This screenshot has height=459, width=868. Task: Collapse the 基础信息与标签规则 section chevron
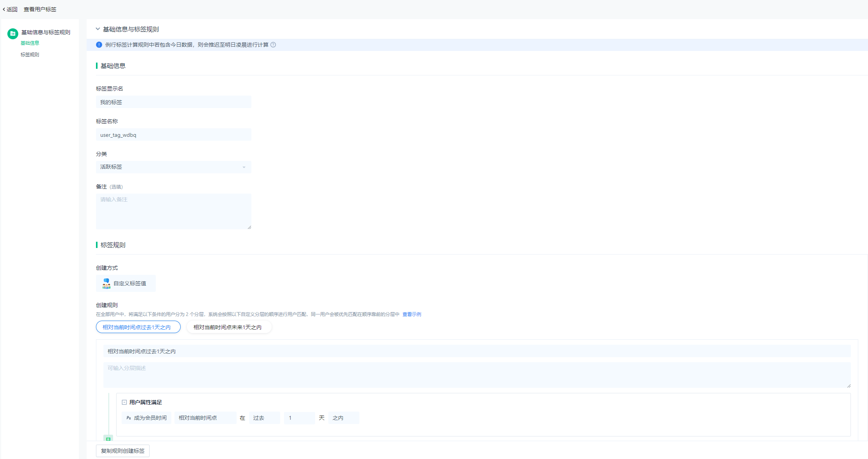click(98, 29)
